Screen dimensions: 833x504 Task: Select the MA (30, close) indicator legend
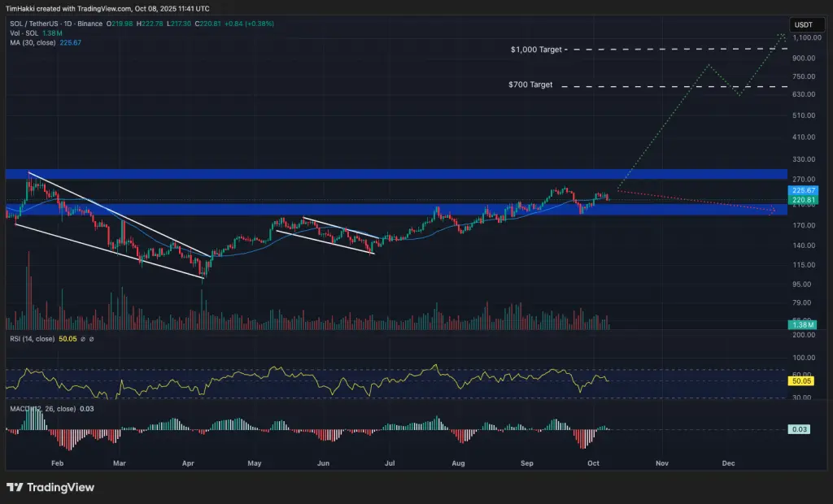pyautogui.click(x=33, y=43)
